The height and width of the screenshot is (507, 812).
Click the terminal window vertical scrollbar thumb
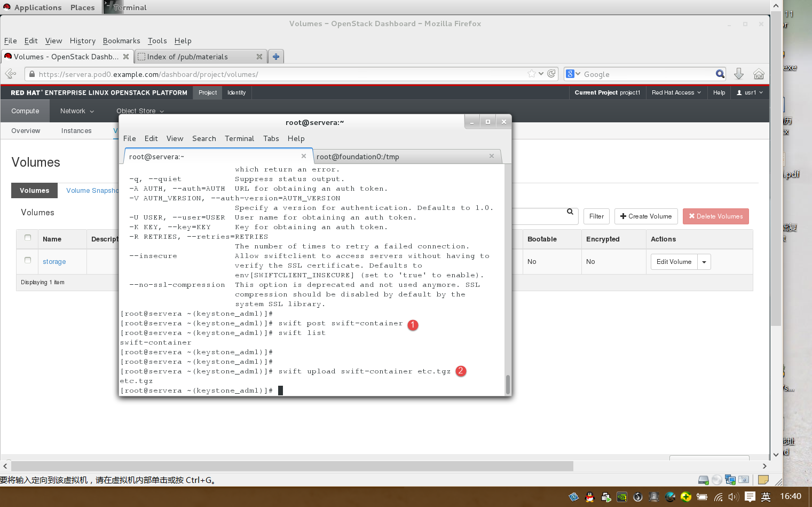[508, 384]
